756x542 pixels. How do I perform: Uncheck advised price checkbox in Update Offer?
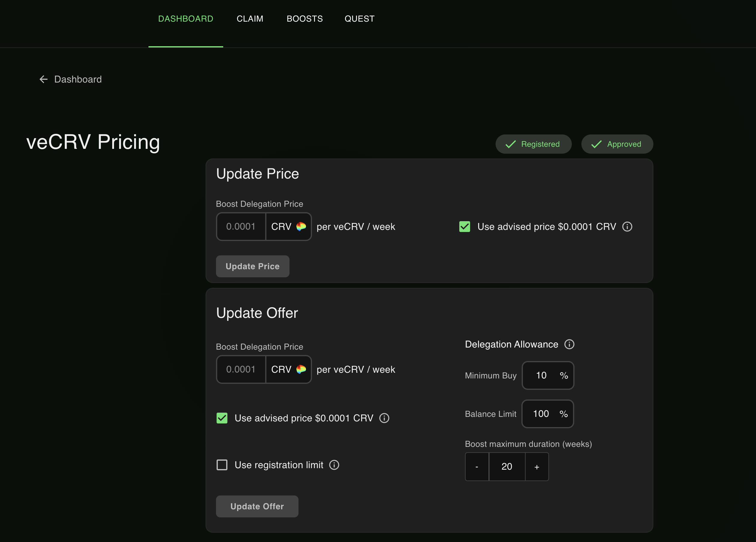222,418
